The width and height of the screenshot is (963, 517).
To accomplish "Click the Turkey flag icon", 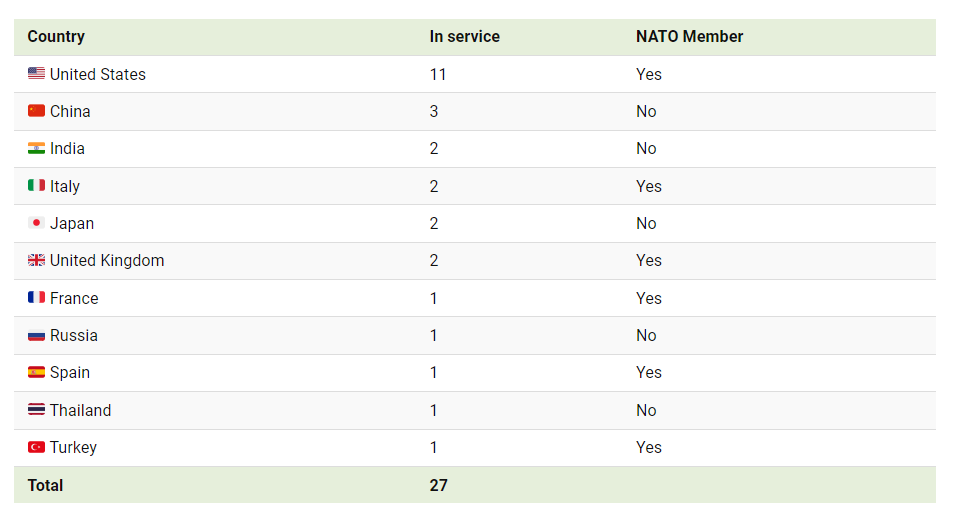I will (36, 447).
